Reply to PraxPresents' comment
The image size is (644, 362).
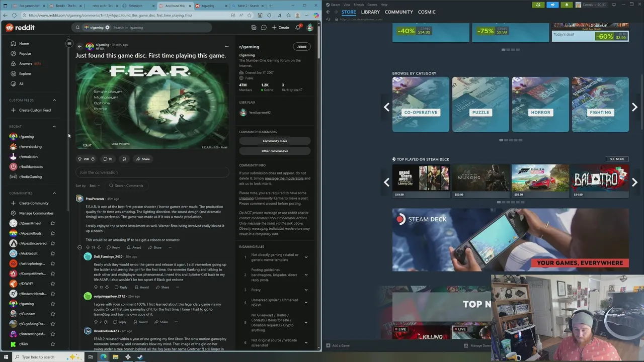[x=114, y=247]
